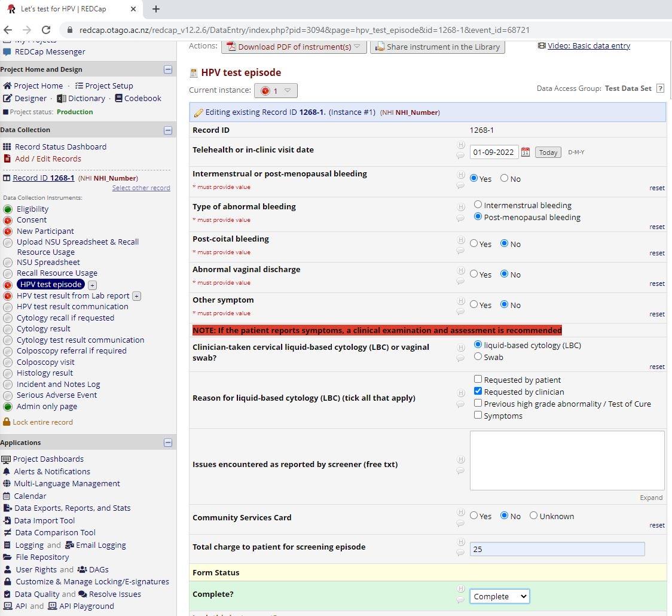Open comment balloon for Community Services Card
Viewport: 672px width, 616px height.
tap(460, 523)
